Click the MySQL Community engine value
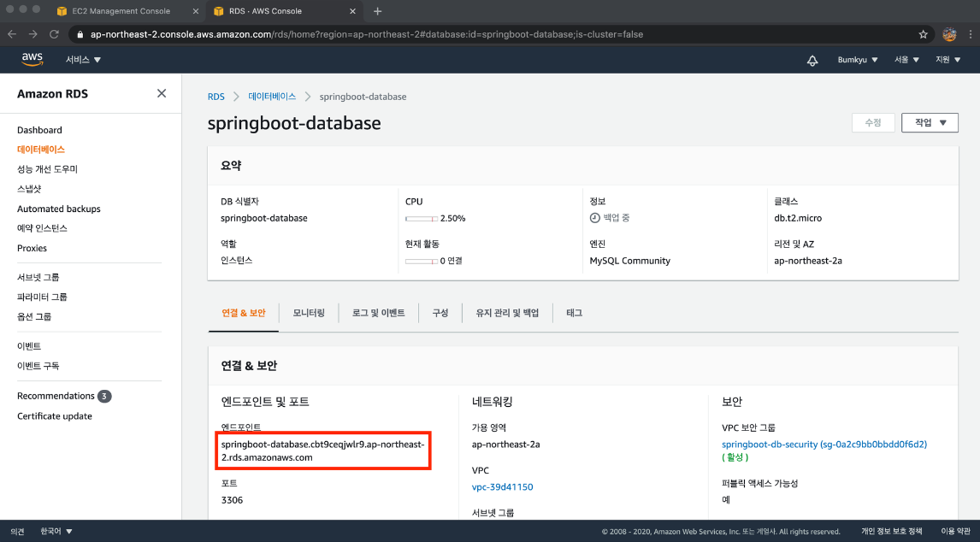 (x=630, y=261)
